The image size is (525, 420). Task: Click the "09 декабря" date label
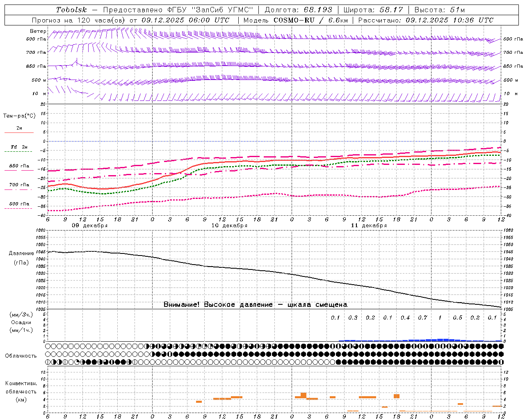coord(90,226)
